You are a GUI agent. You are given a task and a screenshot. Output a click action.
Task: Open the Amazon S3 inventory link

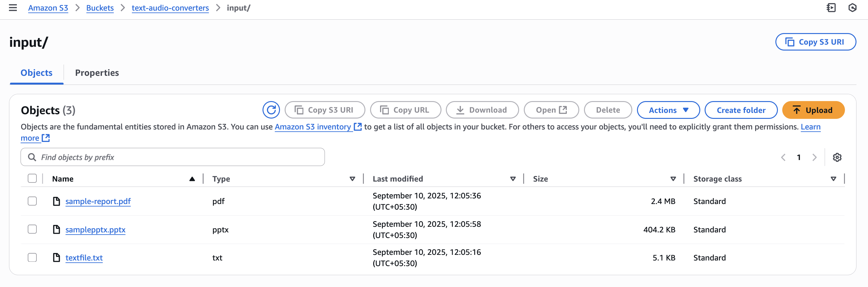[x=313, y=127]
